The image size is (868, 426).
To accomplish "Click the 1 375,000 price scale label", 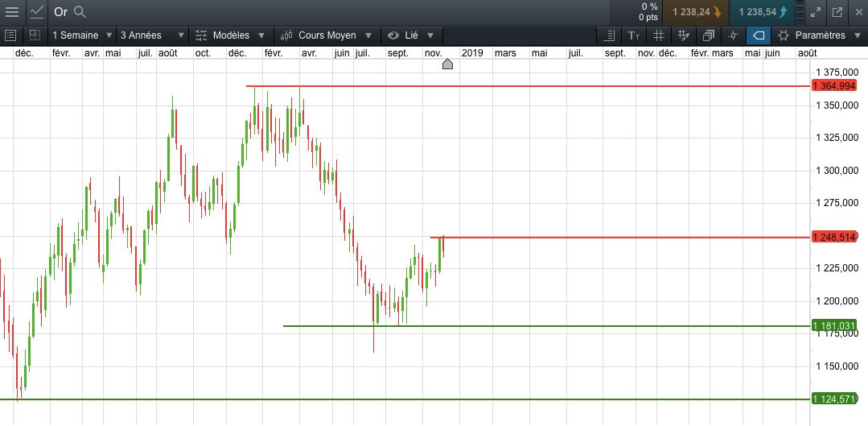I will pos(837,72).
